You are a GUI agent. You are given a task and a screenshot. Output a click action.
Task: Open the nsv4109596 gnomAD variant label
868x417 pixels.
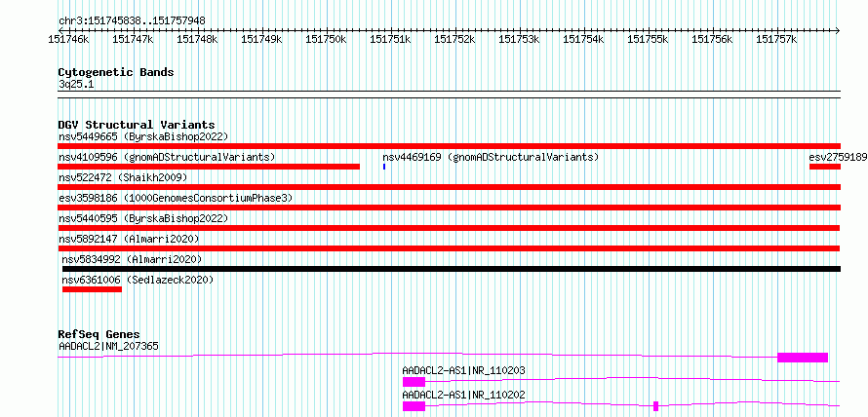point(167,157)
